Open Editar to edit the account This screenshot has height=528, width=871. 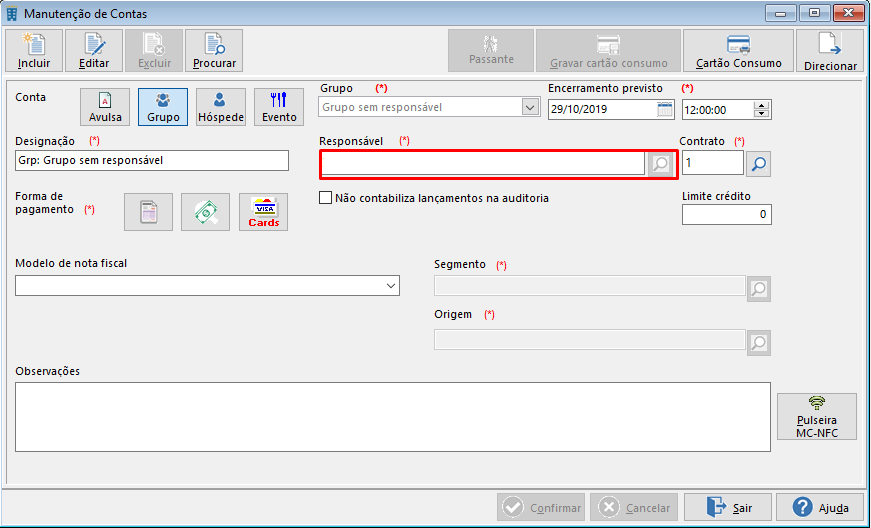(x=94, y=51)
